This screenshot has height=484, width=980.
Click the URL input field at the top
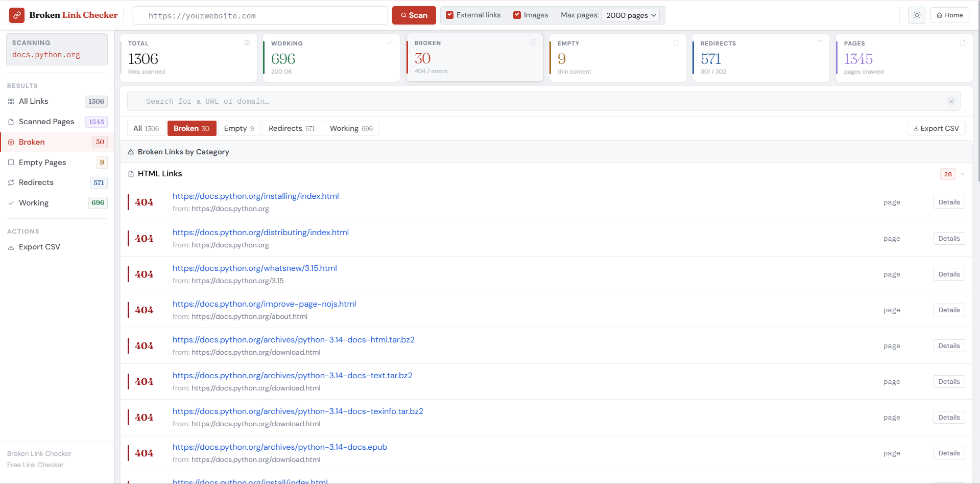tap(260, 15)
